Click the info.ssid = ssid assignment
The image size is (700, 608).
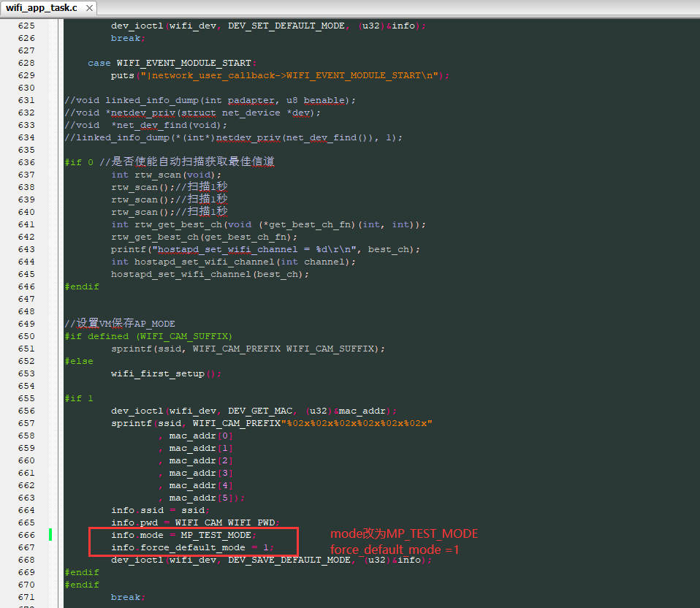coord(160,511)
